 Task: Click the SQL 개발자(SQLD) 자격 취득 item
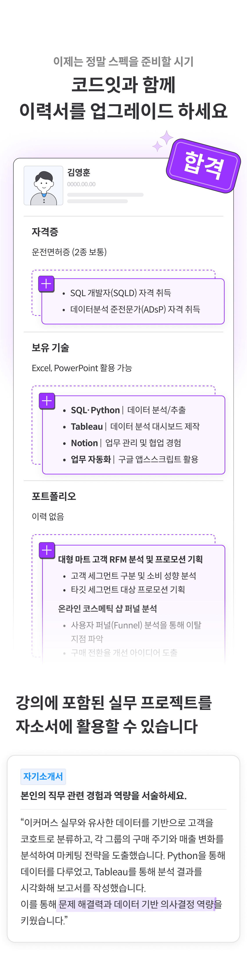pos(121,293)
